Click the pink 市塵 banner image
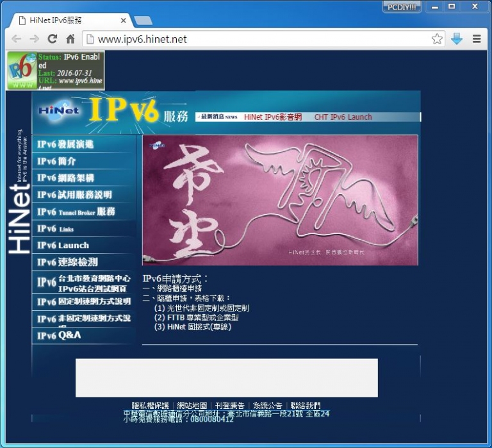This screenshot has height=448, width=492. tap(280, 201)
